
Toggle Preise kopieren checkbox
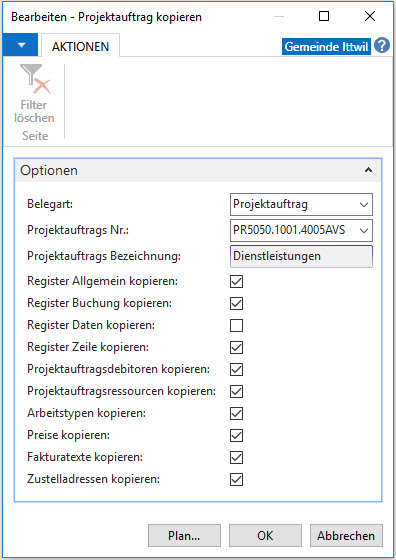(x=236, y=435)
